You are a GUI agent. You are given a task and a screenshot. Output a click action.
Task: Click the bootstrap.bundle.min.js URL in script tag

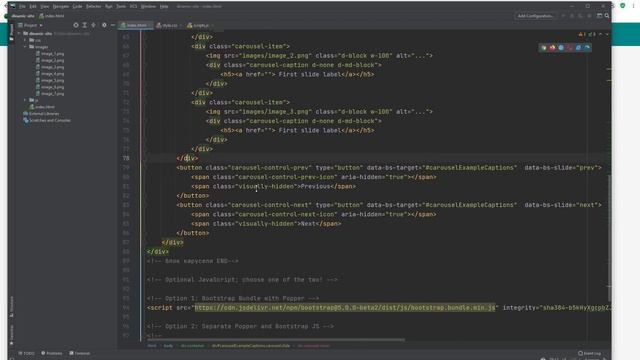(x=345, y=307)
